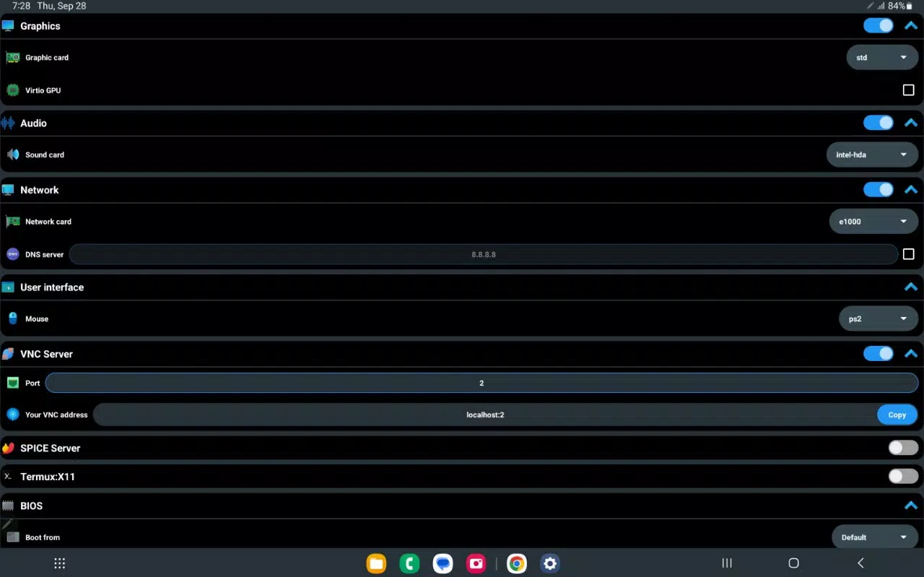Disable the VNC Server switch

point(879,353)
